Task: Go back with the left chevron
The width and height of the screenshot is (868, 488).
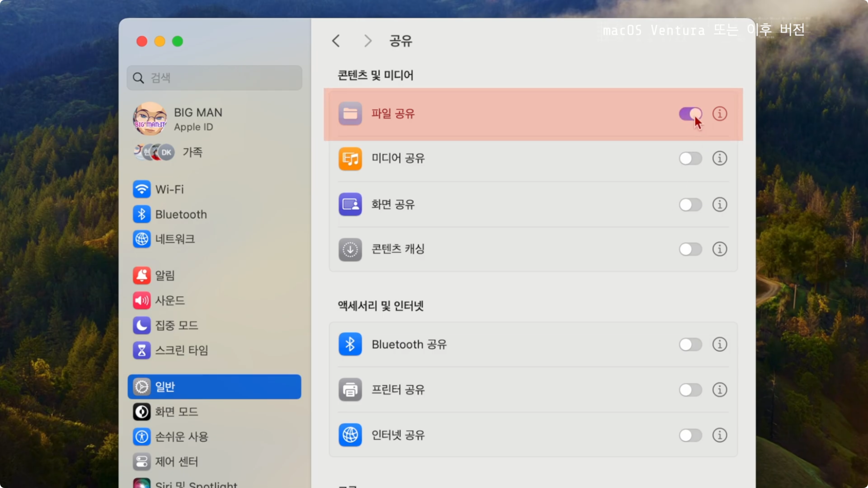Action: [x=336, y=41]
